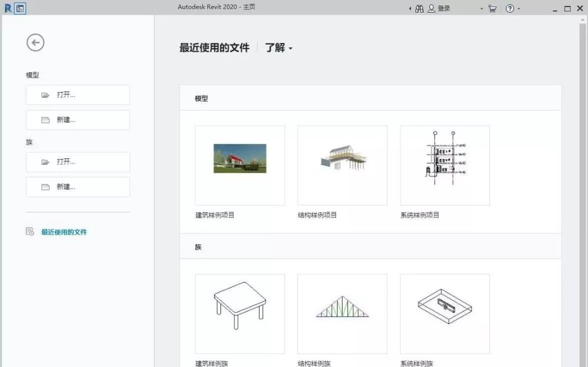Open 结构样例族 truss thumbnail
588x367 pixels.
(342, 314)
